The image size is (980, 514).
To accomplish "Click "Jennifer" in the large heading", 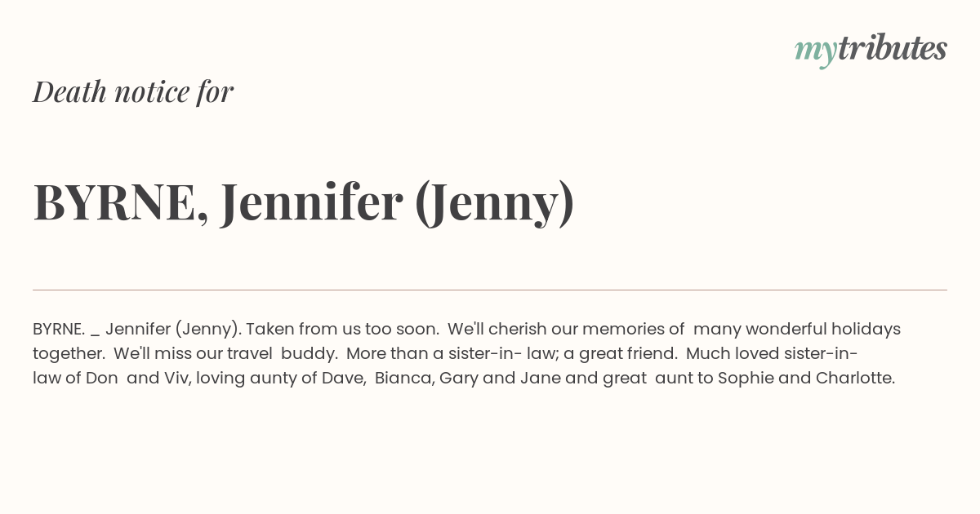I will 311,202.
